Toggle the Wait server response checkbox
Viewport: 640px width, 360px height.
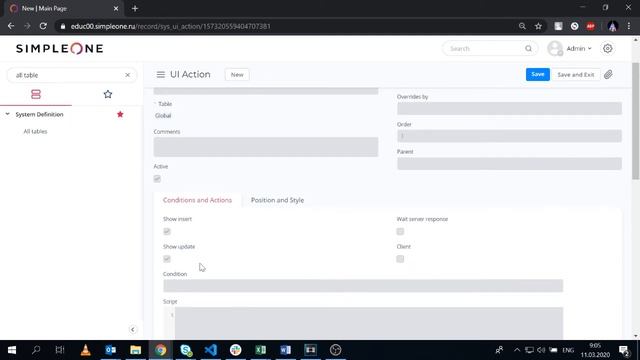[x=400, y=231]
